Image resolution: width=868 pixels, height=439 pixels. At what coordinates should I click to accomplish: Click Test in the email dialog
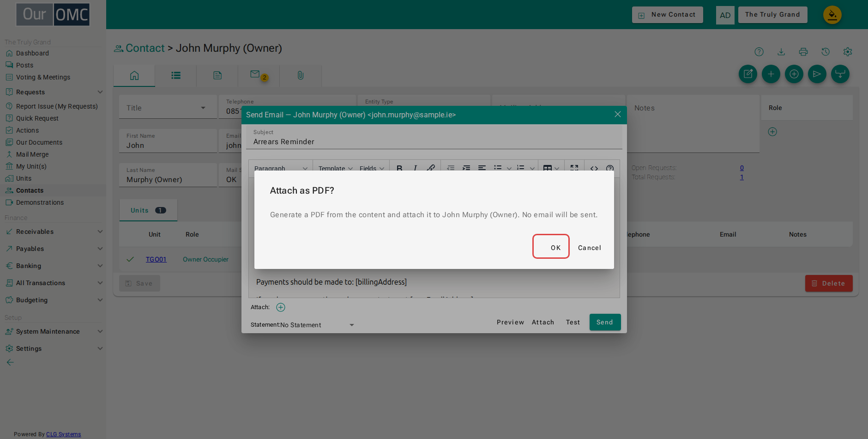[573, 322]
